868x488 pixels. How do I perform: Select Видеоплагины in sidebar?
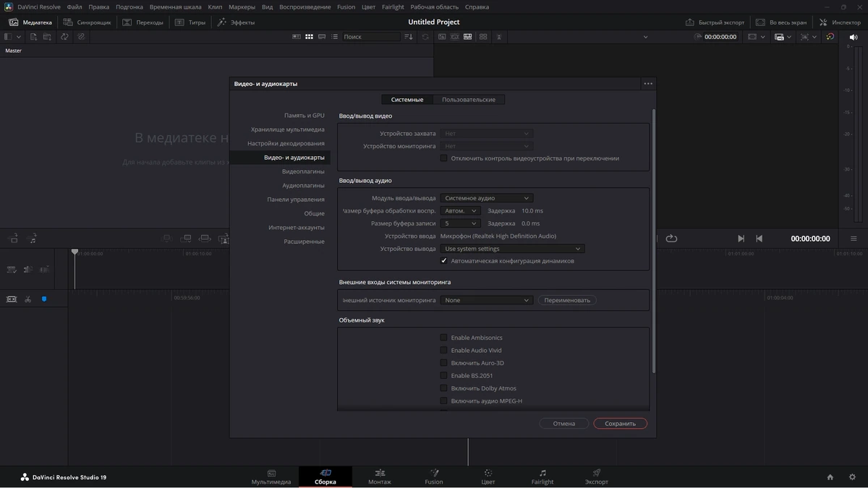click(x=303, y=171)
